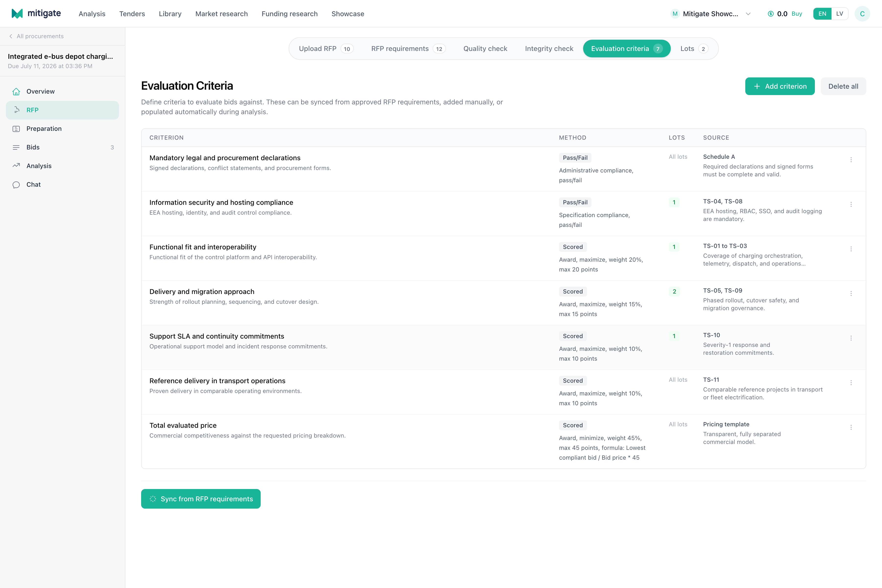Select Functional fit and interoperability criterion
This screenshot has height=588, width=882.
coord(203,247)
